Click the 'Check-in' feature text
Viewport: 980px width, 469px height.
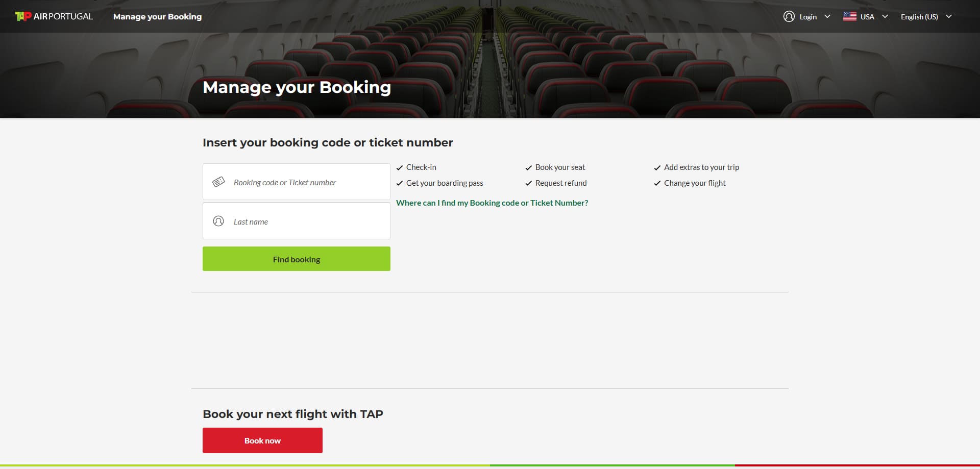click(x=421, y=167)
